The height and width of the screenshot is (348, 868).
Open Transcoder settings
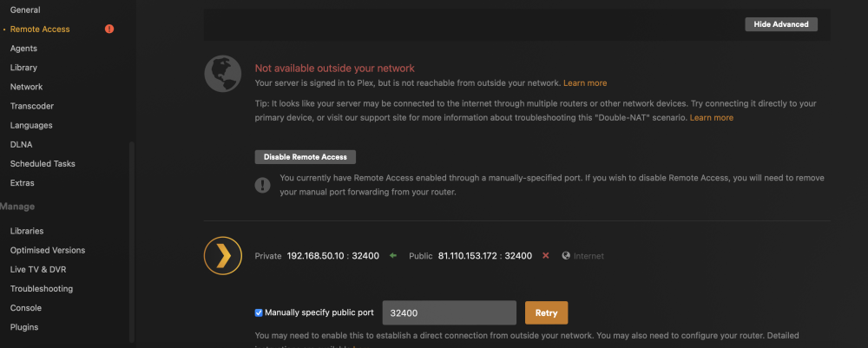[31, 106]
